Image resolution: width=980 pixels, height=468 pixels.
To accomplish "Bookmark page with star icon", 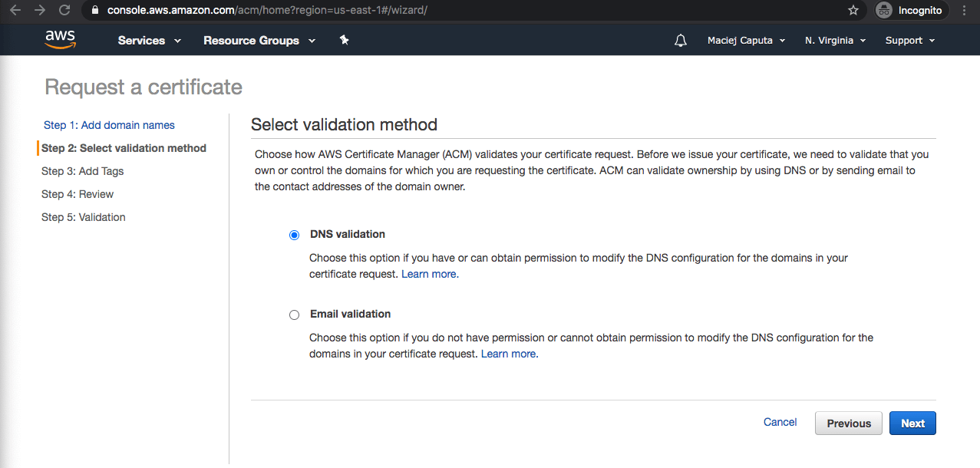I will point(853,11).
